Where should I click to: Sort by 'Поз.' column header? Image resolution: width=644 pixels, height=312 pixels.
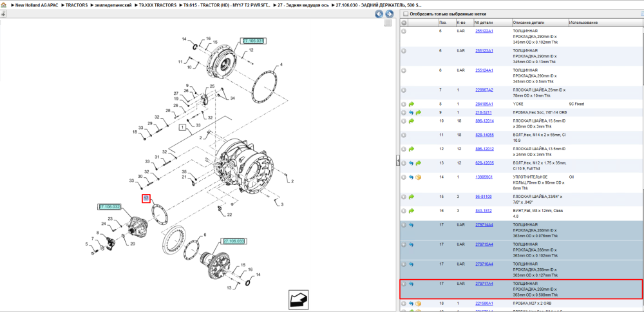(443, 23)
